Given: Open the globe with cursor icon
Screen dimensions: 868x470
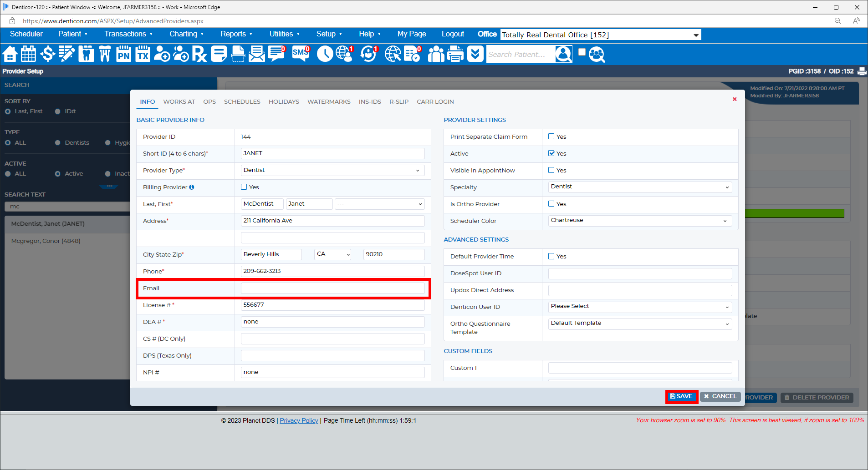Looking at the screenshot, I should 393,54.
